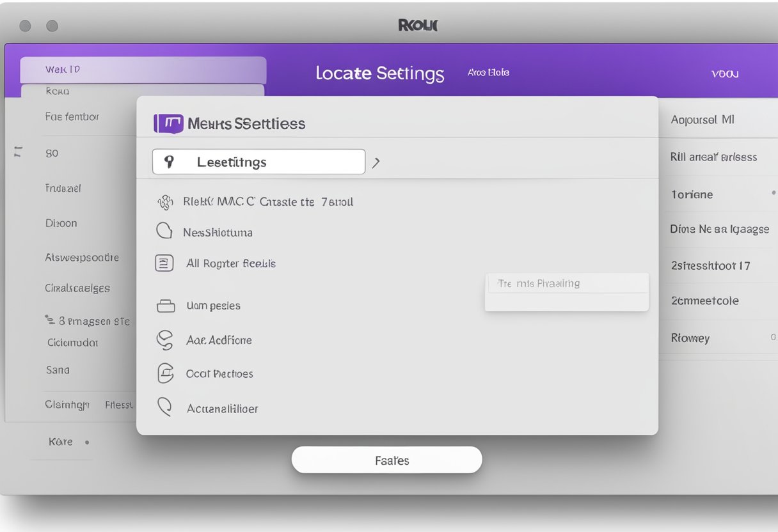
Task: Select Aiswespsootire in the left sidebar
Action: pyautogui.click(x=82, y=258)
